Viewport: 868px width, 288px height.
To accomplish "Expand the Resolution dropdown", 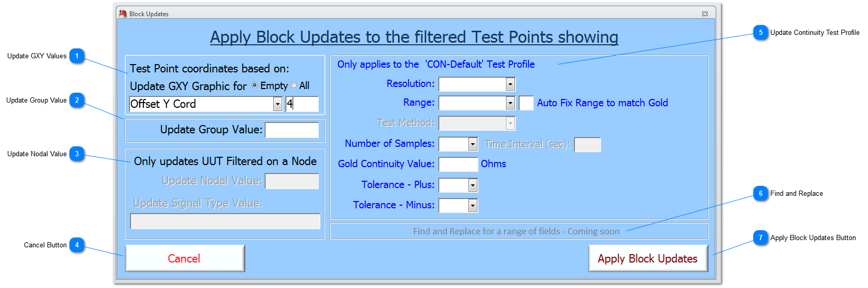I will pyautogui.click(x=510, y=84).
